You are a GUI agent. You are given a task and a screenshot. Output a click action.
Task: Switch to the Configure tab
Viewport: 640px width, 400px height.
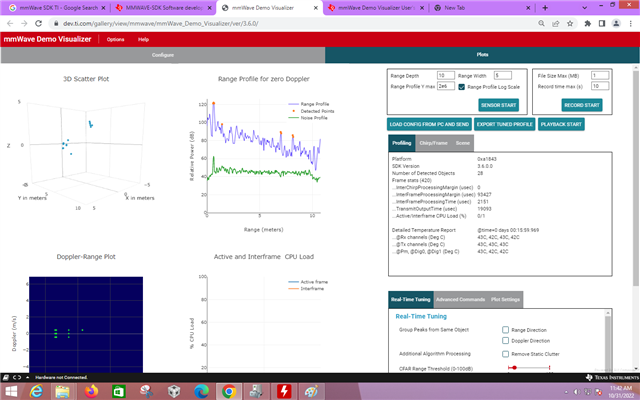(x=163, y=55)
